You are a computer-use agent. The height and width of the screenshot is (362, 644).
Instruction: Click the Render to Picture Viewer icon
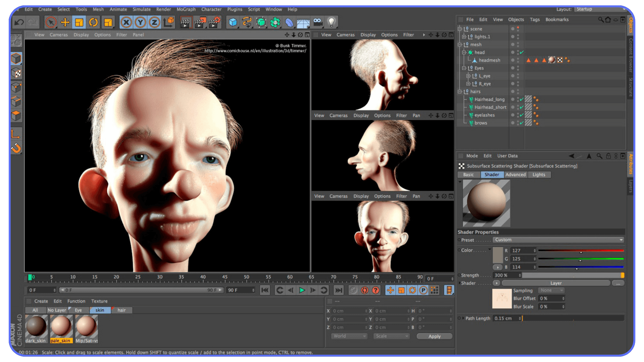click(200, 22)
